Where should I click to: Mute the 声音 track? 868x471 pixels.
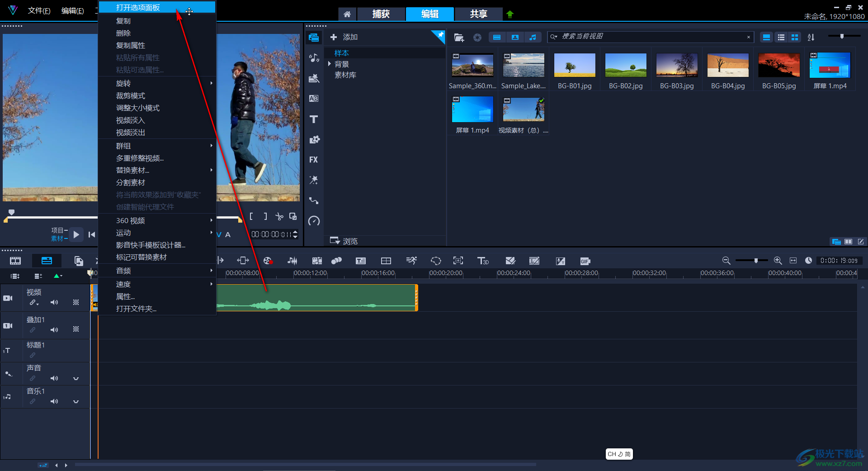(54, 378)
